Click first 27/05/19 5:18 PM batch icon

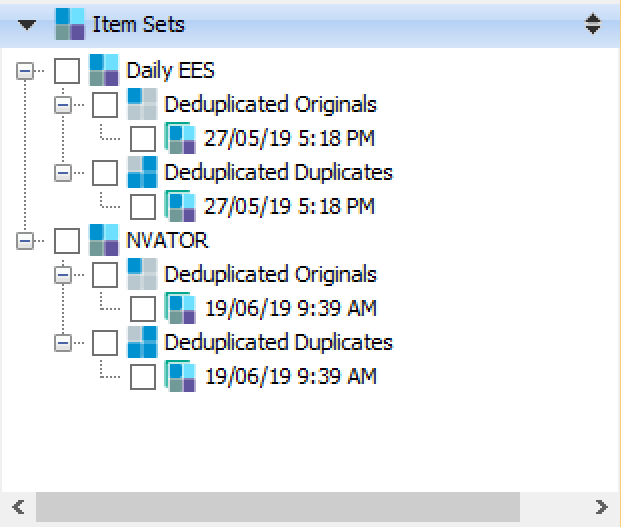pos(180,138)
